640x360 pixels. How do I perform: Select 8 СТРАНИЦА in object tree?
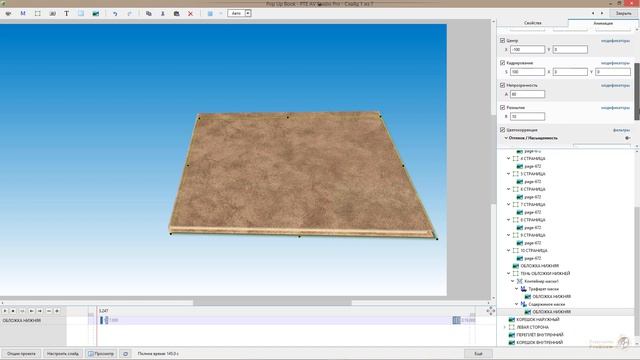click(533, 220)
